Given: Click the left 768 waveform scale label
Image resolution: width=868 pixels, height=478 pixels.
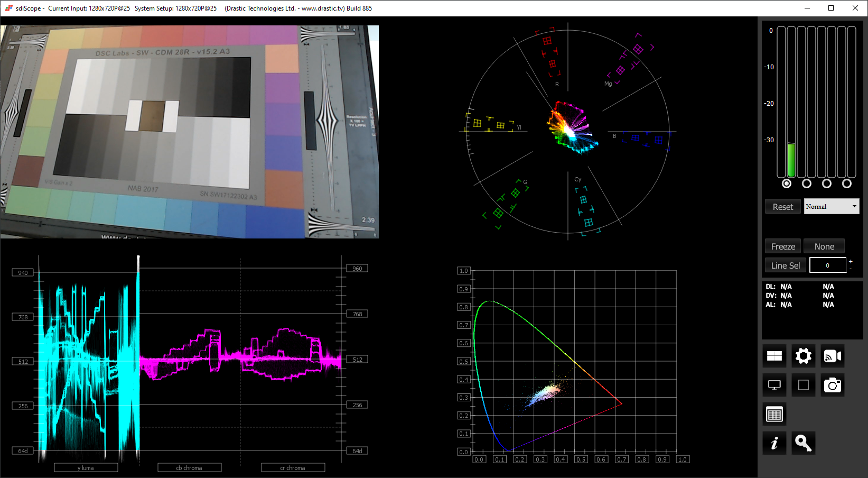Looking at the screenshot, I should [23, 317].
